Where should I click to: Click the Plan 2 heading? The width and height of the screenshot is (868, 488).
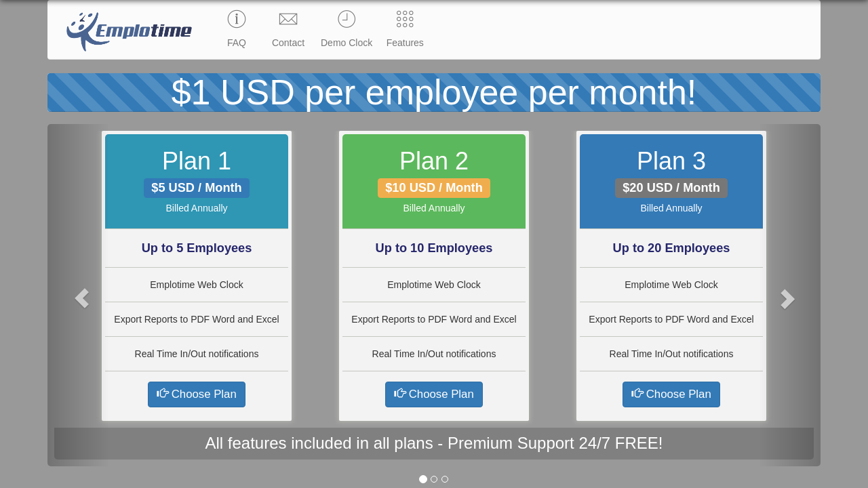[434, 161]
